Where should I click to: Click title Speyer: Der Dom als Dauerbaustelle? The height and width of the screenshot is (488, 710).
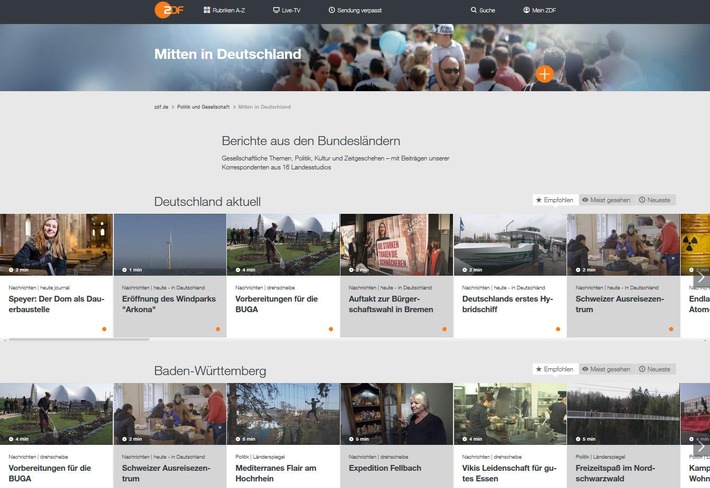tap(56, 304)
